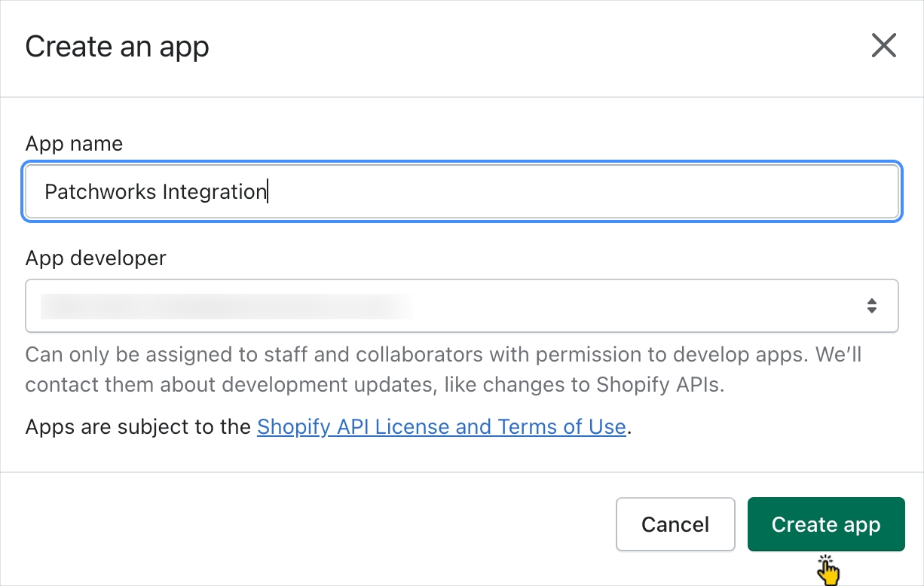
Task: Submit the form with Create app
Action: pyautogui.click(x=825, y=524)
